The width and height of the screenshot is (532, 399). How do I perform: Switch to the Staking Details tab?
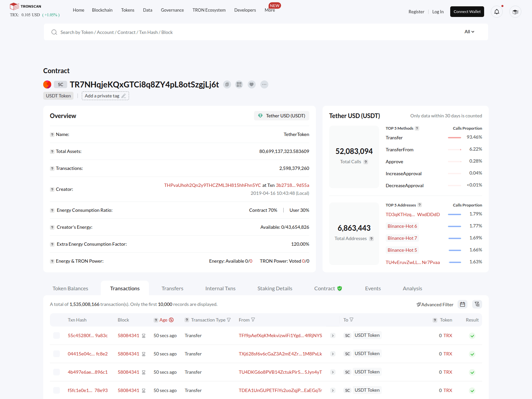pyautogui.click(x=275, y=288)
